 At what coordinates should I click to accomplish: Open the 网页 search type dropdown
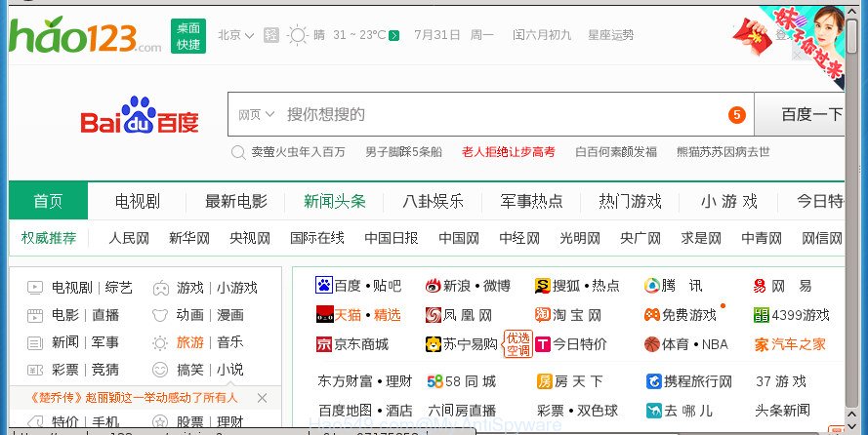click(x=257, y=115)
